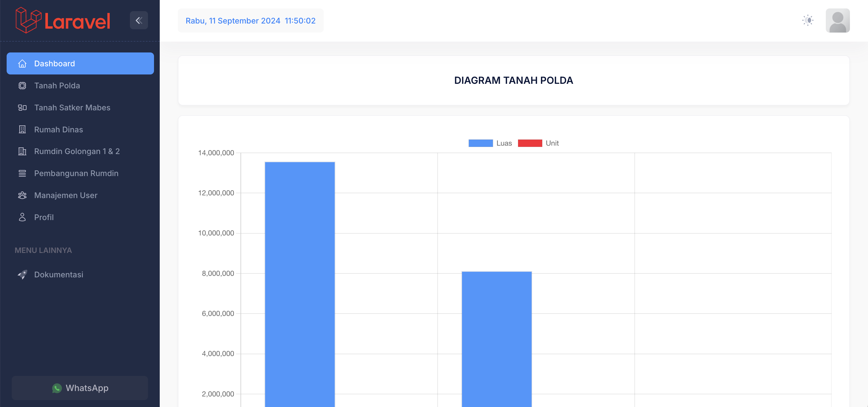Screen dimensions: 868x407
Task: Click the Rumdin Golongan building icon
Action: tap(22, 151)
